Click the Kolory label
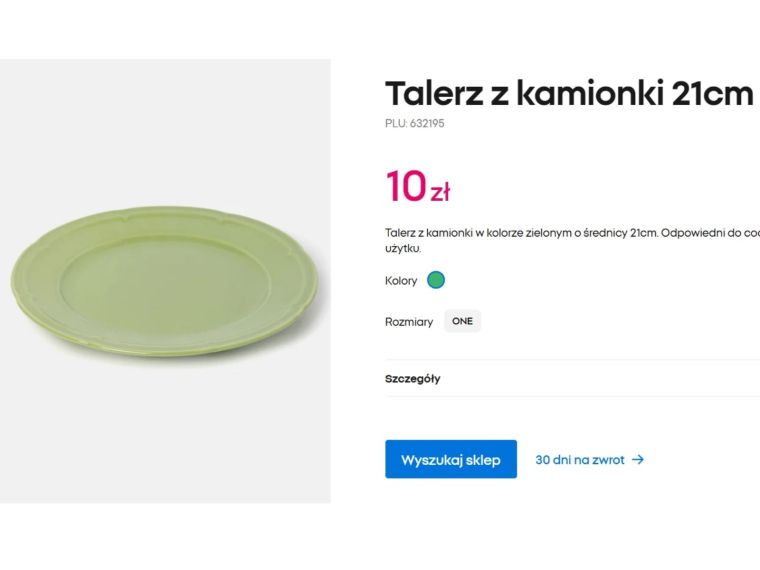This screenshot has height=570, width=760. coord(401,281)
